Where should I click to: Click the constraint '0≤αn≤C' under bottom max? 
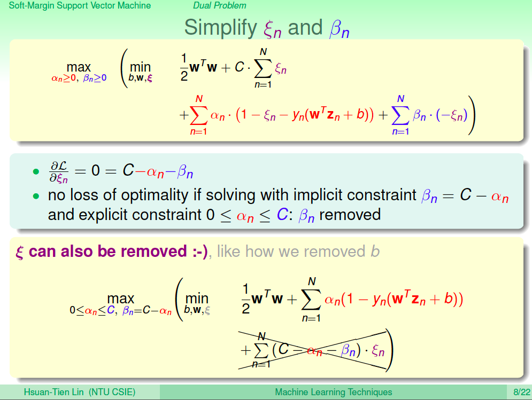[92, 310]
